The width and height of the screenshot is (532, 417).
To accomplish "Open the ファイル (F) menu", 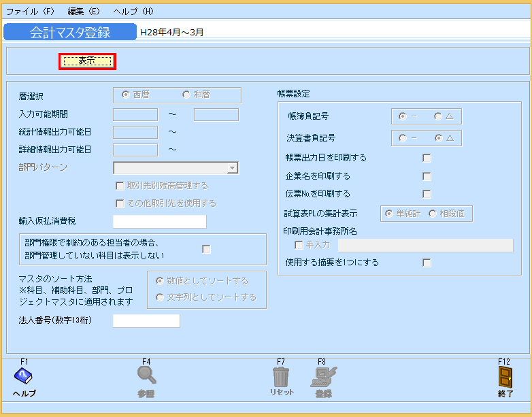I will [x=30, y=12].
